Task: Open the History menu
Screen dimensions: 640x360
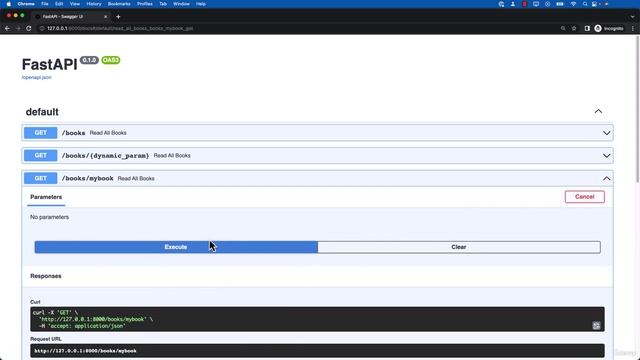Action: pyautogui.click(x=94, y=4)
